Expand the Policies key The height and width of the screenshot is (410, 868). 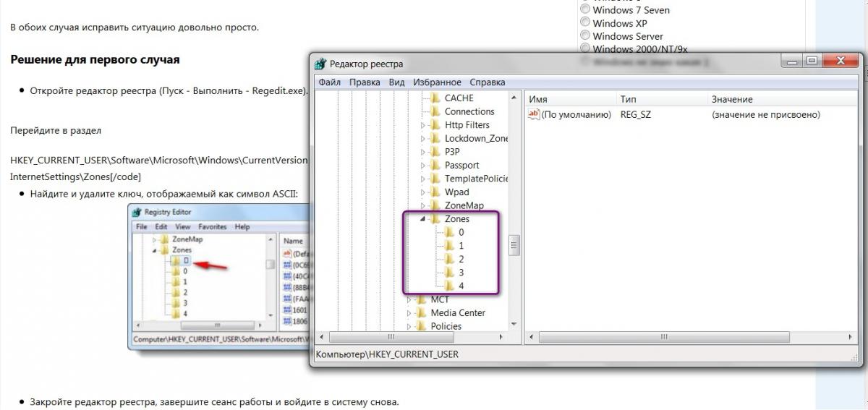(409, 326)
